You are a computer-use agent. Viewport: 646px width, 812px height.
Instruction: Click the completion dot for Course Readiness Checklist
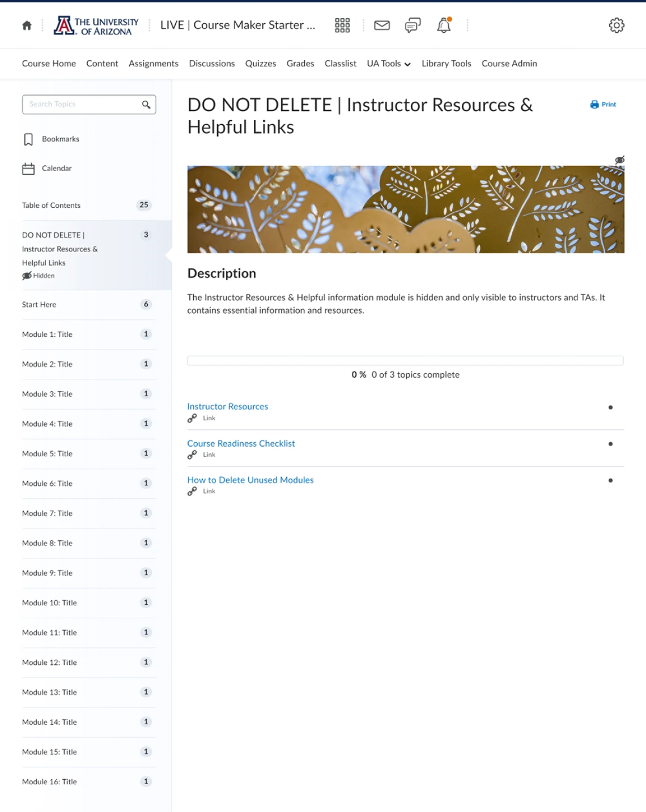(x=610, y=444)
